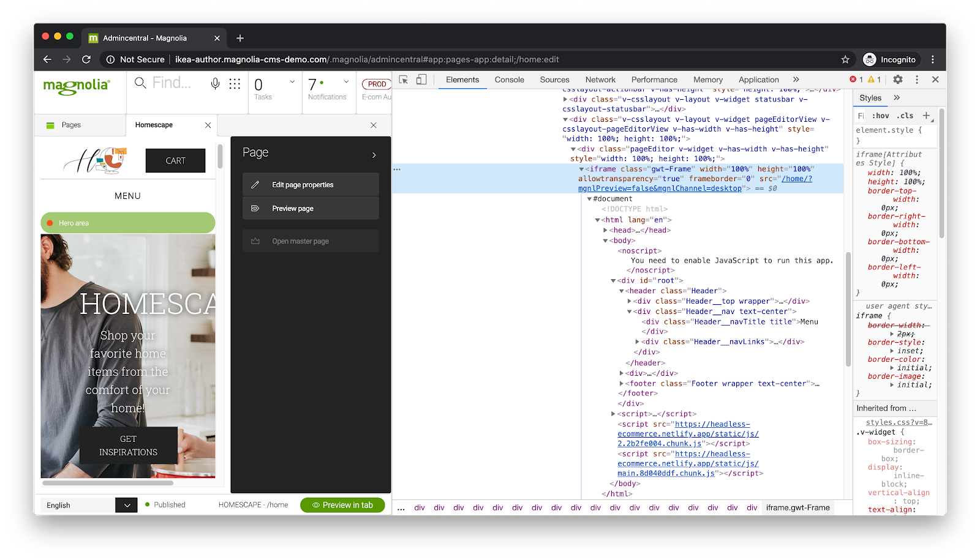Collapse the Page action panel chevron
Image resolution: width=980 pixels, height=560 pixels.
click(x=374, y=155)
